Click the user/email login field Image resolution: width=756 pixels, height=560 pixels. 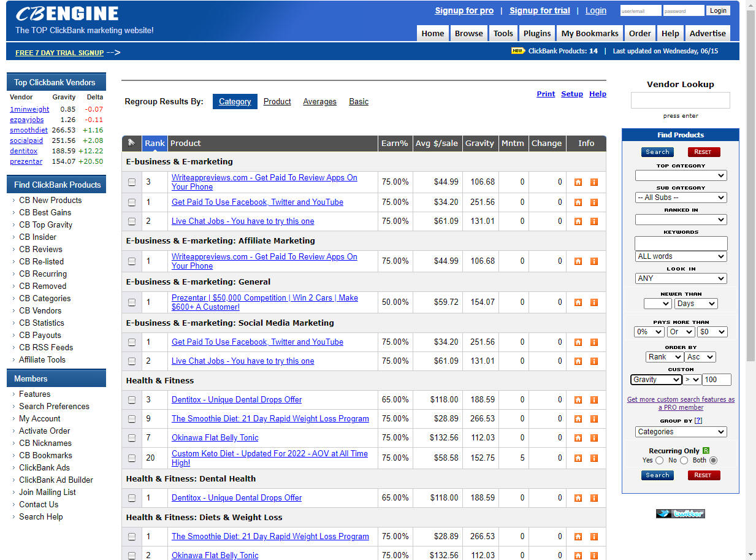[x=640, y=10]
